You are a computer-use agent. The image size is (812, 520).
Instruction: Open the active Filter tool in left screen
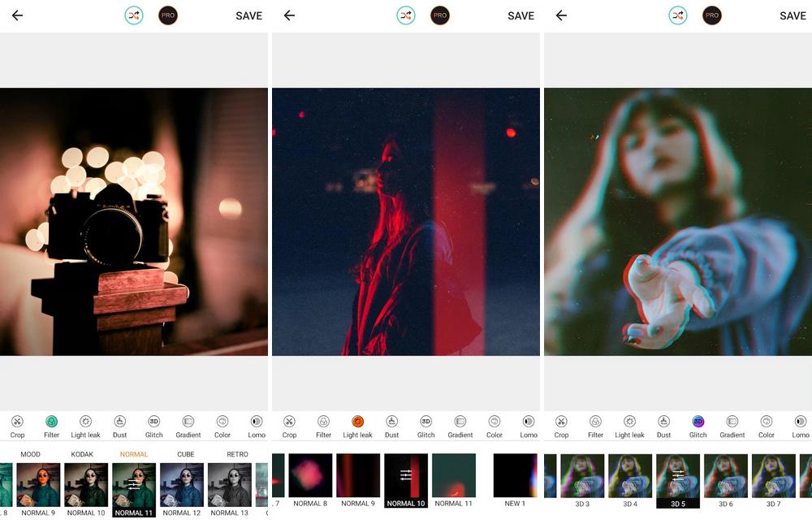click(x=51, y=422)
